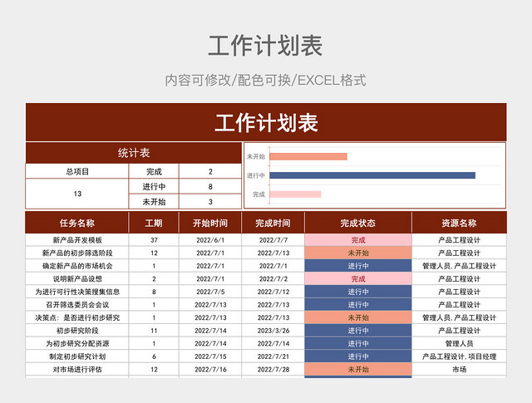Click the 初步研究阶段 task cell

(77, 330)
